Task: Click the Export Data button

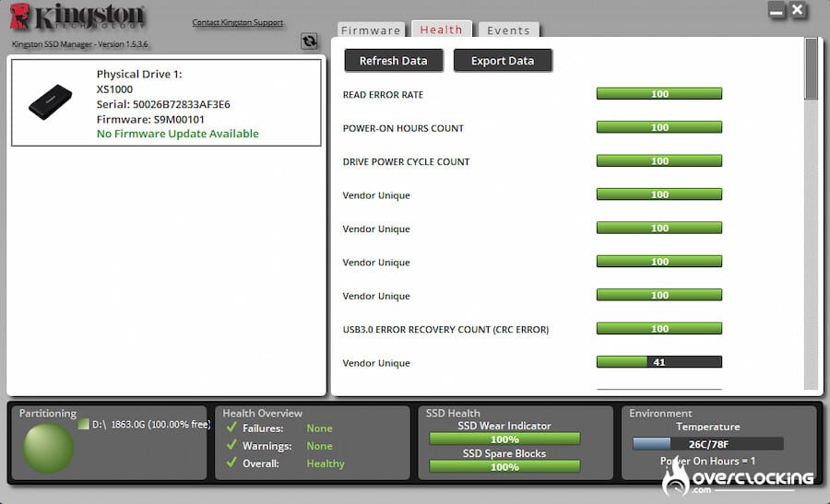Action: click(x=503, y=61)
